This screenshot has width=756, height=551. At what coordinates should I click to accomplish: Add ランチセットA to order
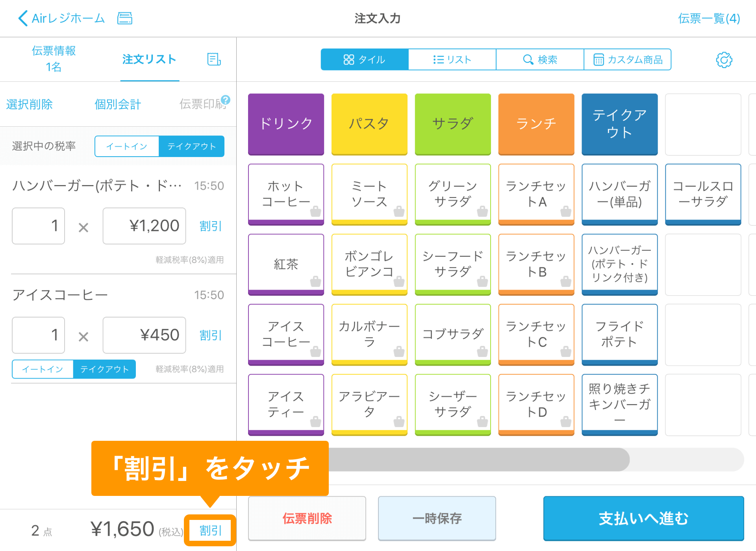tap(536, 194)
